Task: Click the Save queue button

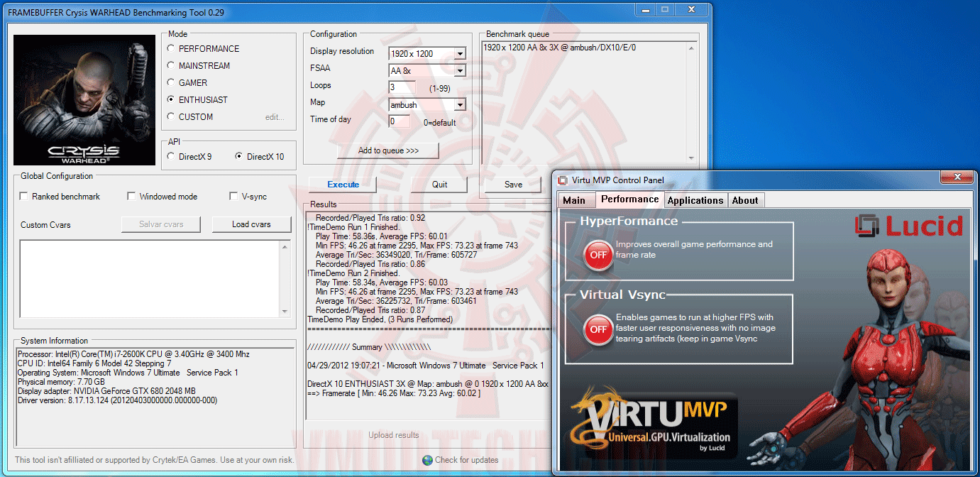Action: [x=513, y=185]
